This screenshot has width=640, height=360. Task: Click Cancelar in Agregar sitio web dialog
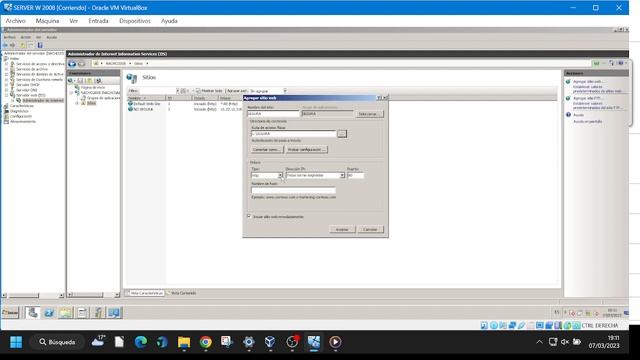(x=370, y=229)
